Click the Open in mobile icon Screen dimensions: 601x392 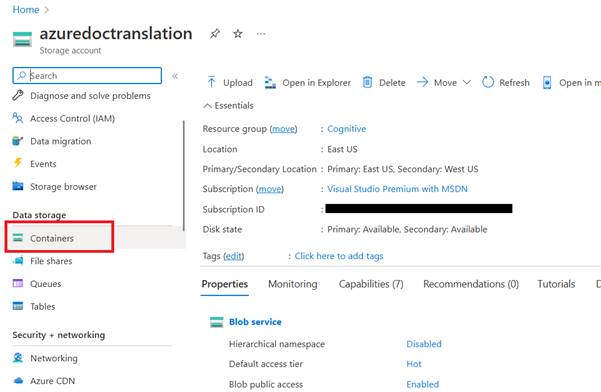click(x=547, y=82)
